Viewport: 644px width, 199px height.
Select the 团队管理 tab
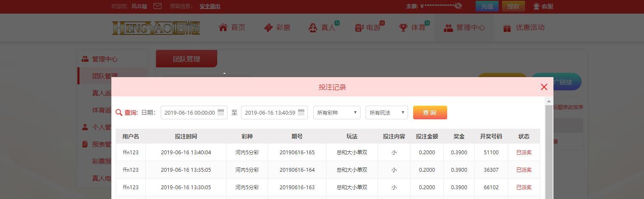coord(187,59)
